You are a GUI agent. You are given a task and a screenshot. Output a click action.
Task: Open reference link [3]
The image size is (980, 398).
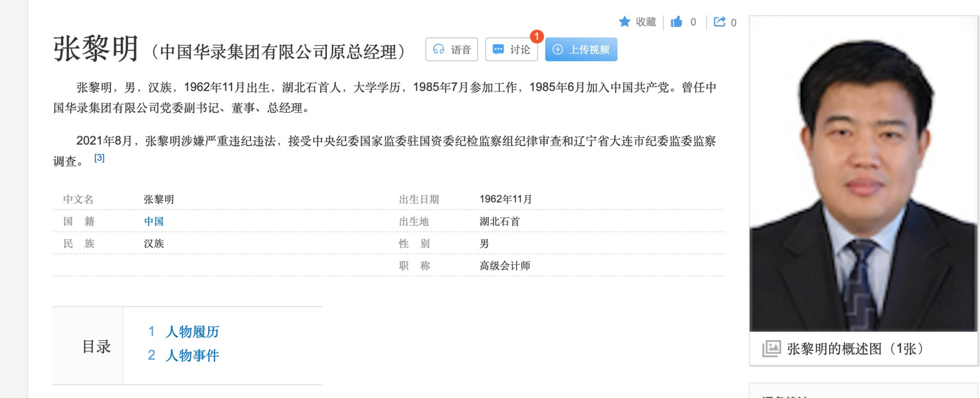pyautogui.click(x=99, y=158)
